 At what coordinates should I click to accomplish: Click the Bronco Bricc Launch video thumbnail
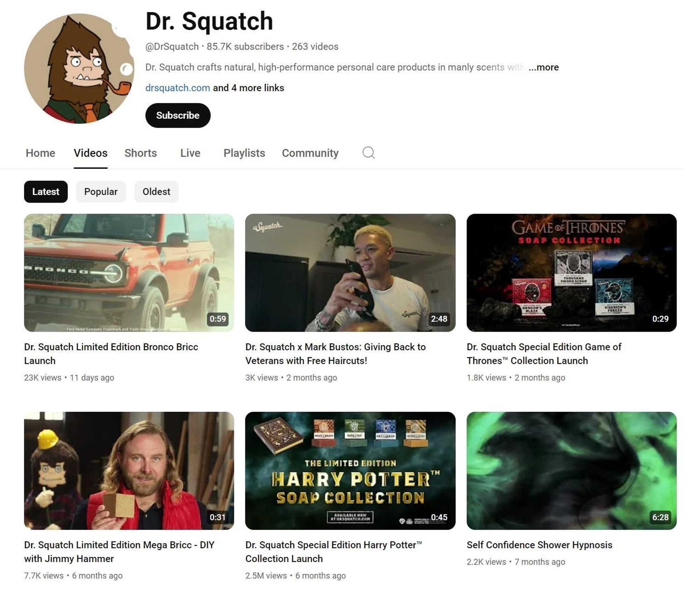[x=129, y=273]
